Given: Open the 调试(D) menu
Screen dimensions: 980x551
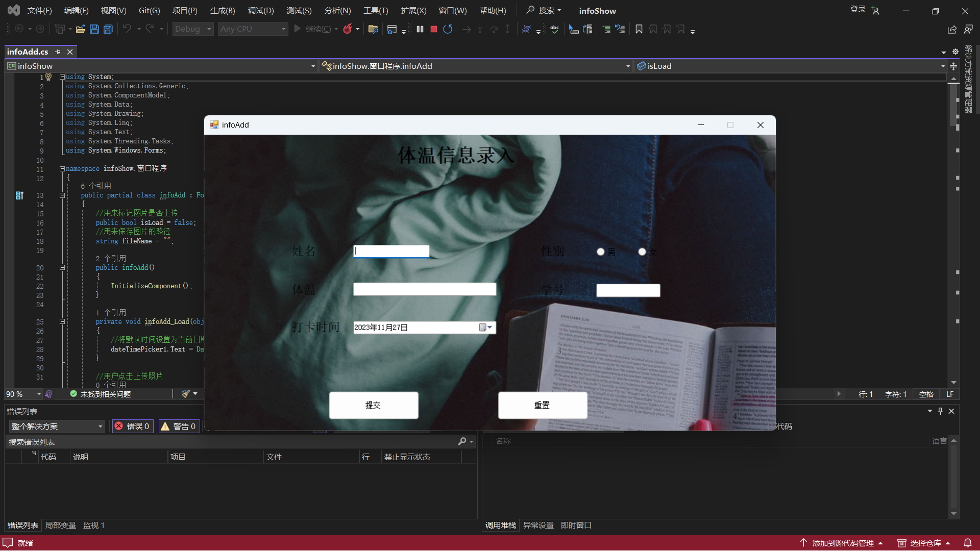Looking at the screenshot, I should coord(260,11).
